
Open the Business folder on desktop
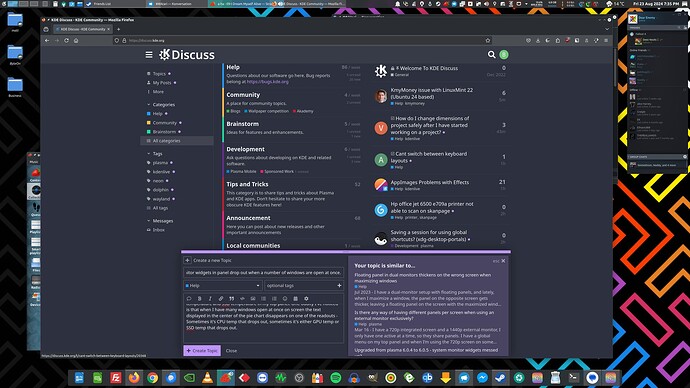pyautogui.click(x=15, y=88)
